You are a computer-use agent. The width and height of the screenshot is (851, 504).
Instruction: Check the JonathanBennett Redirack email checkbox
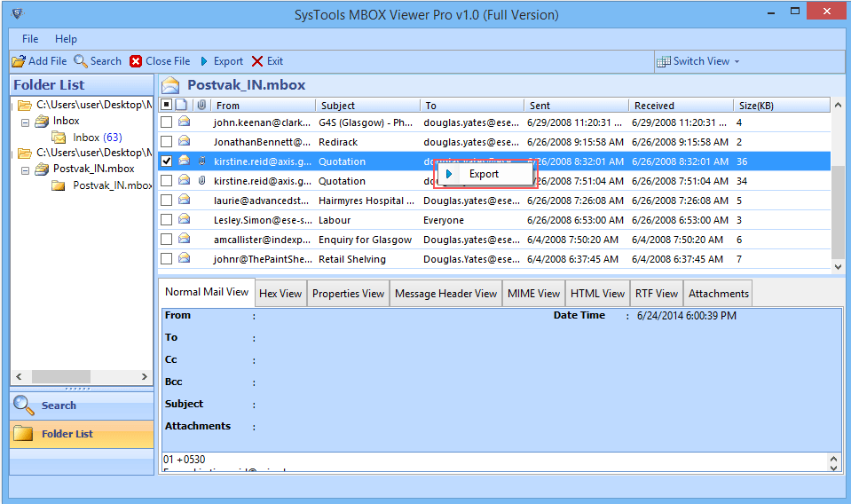click(167, 142)
